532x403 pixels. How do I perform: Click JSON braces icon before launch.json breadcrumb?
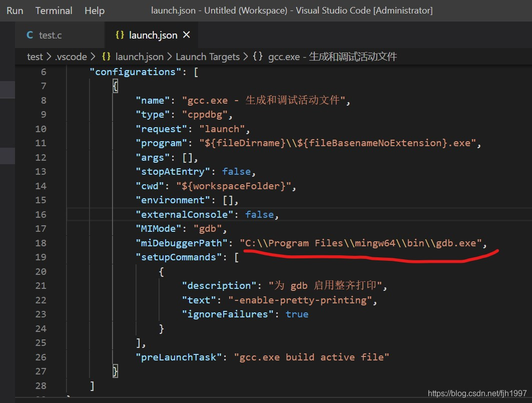tap(106, 57)
